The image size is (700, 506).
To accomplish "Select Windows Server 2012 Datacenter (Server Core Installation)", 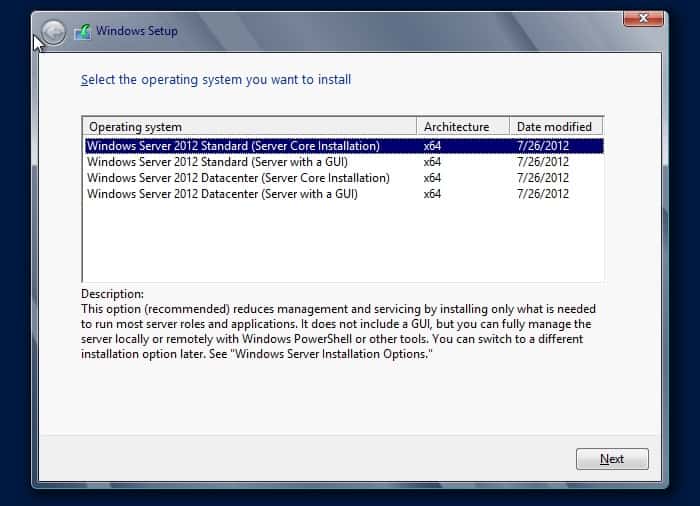I will click(344, 178).
